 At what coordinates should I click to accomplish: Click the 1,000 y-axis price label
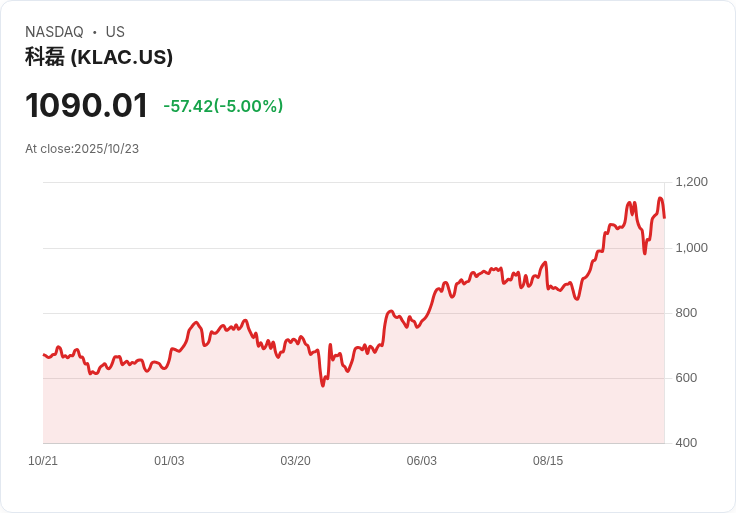point(691,247)
